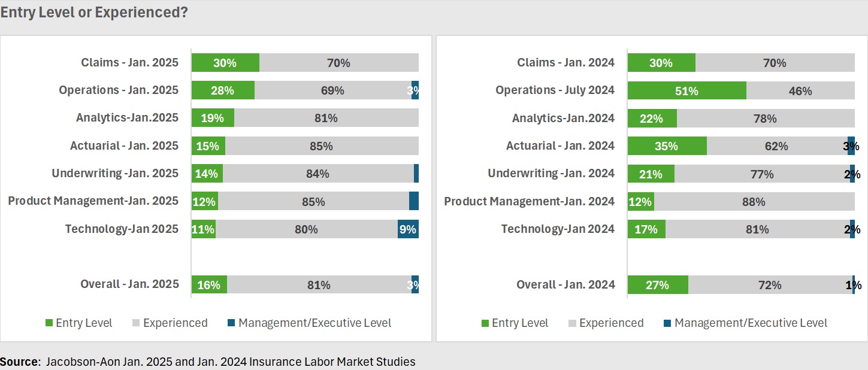Click blue Management/Executive swatch in 2024 legend
This screenshot has width=868, height=370.
pyautogui.click(x=667, y=323)
